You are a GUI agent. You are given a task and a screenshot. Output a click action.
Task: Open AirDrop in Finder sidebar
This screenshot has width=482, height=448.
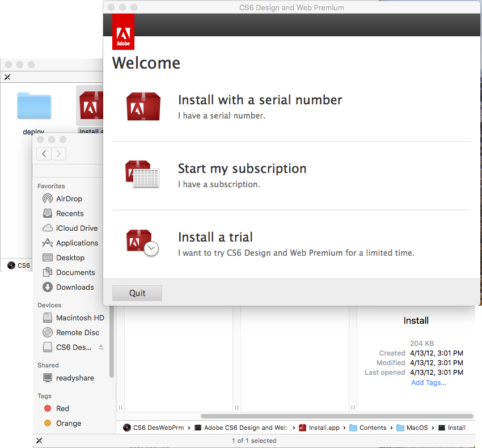tap(69, 198)
